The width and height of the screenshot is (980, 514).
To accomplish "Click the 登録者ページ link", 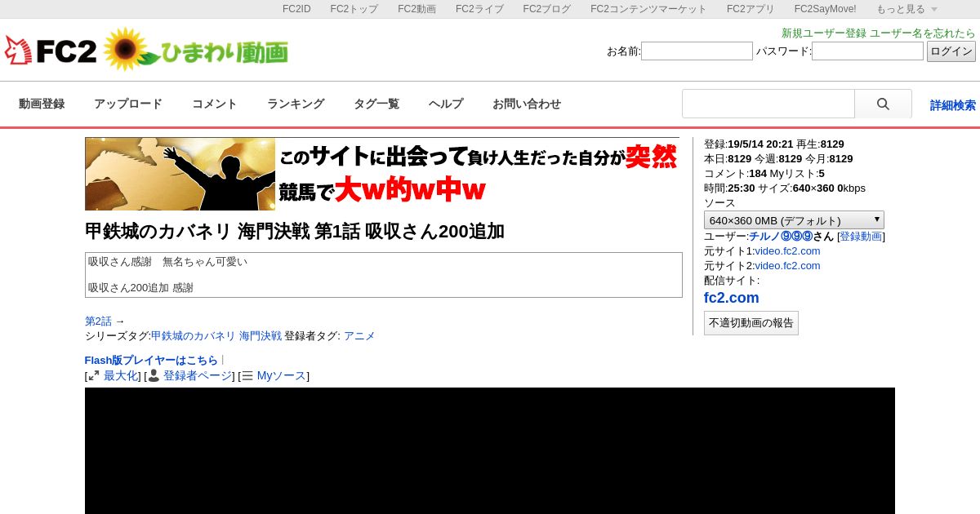I will pyautogui.click(x=198, y=376).
